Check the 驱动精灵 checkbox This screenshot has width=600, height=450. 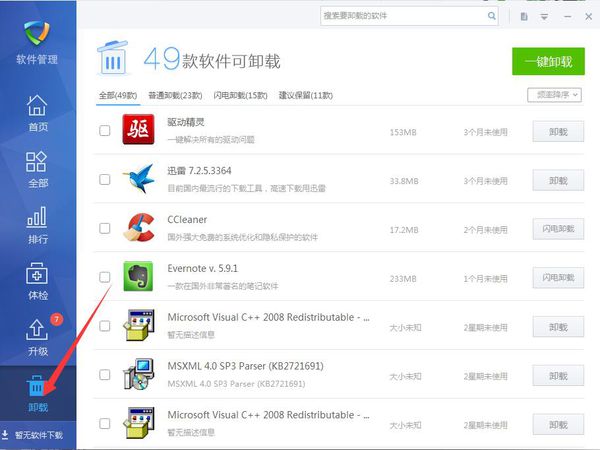click(104, 130)
